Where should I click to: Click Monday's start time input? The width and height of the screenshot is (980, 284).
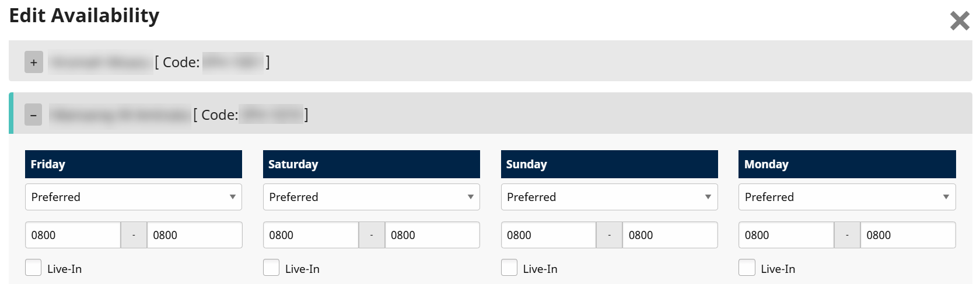(x=786, y=235)
